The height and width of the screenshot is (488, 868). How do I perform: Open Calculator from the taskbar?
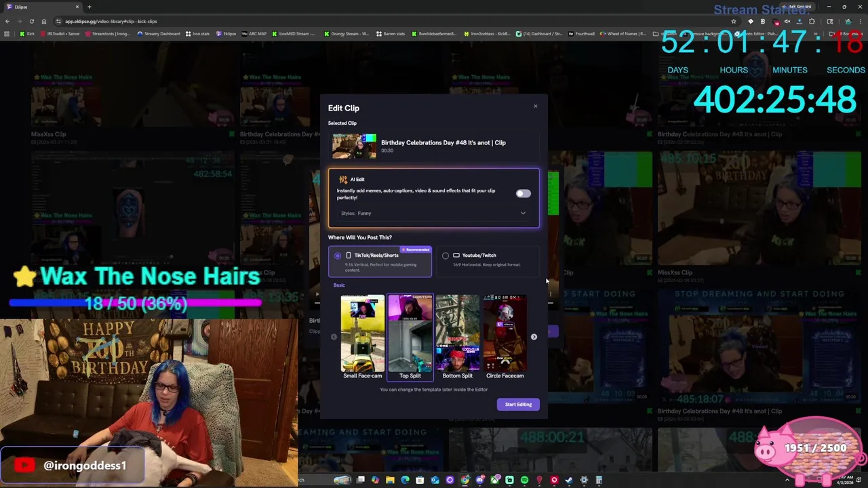[x=599, y=480]
